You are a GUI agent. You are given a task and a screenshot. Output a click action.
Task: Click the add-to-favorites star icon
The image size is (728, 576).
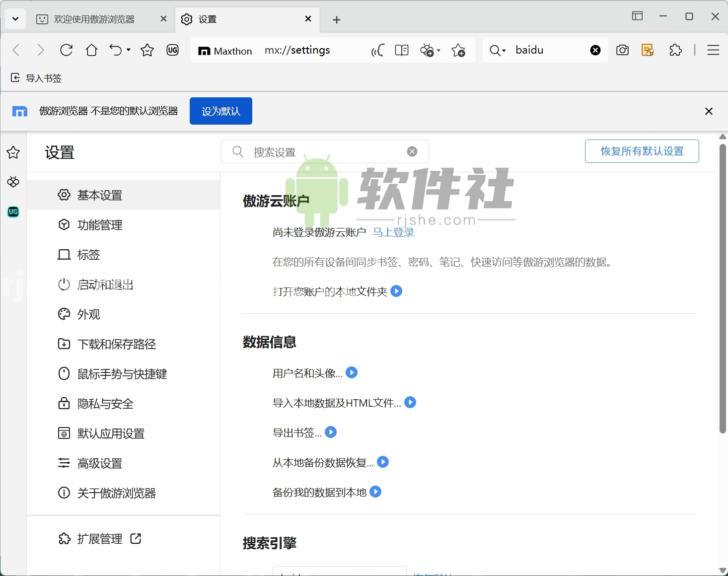458,50
